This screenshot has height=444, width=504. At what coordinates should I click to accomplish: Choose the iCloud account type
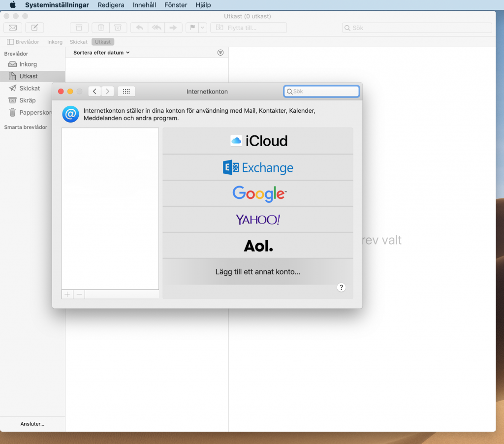pos(258,141)
